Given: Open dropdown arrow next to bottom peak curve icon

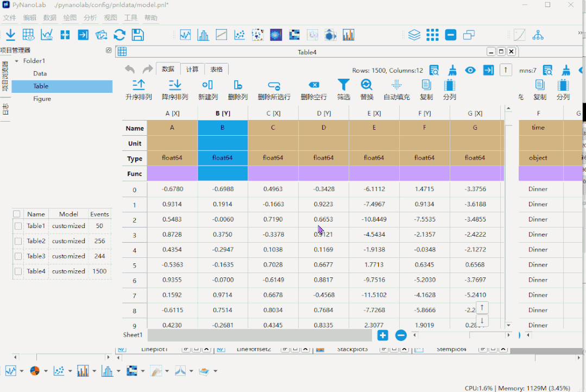Looking at the screenshot, I should (x=191, y=371).
